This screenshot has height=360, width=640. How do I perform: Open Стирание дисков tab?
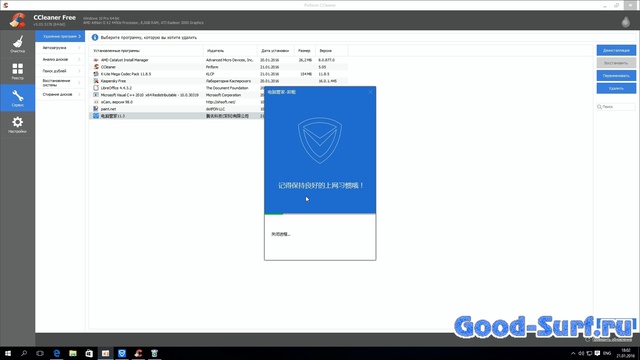click(x=60, y=94)
